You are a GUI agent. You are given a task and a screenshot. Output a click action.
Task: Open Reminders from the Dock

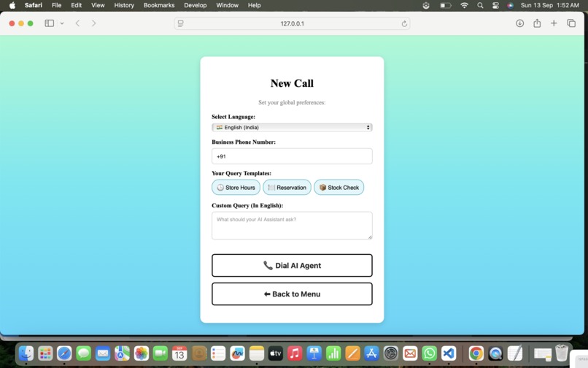(218, 353)
